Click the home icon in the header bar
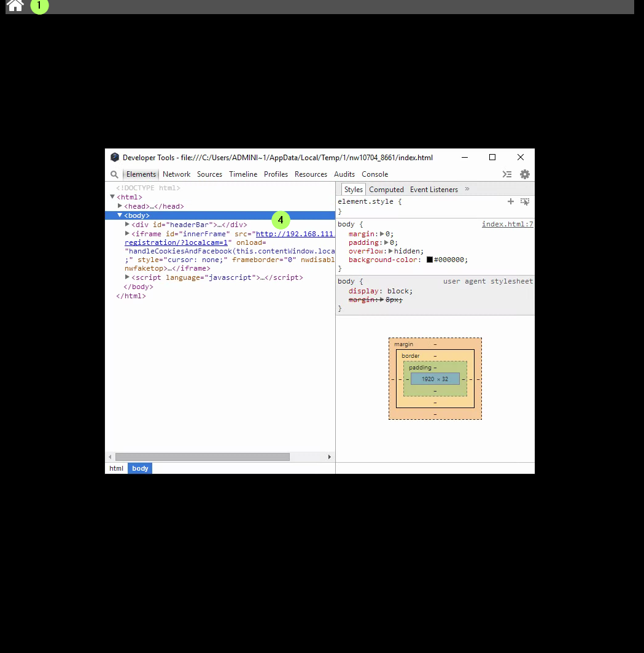The height and width of the screenshot is (653, 644). (x=15, y=6)
